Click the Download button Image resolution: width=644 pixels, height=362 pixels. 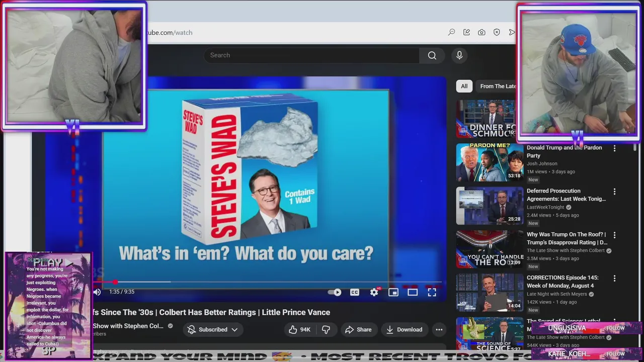(x=404, y=330)
